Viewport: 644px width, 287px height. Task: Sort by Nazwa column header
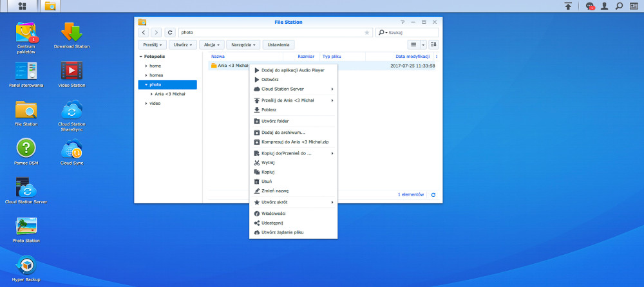tap(245, 56)
